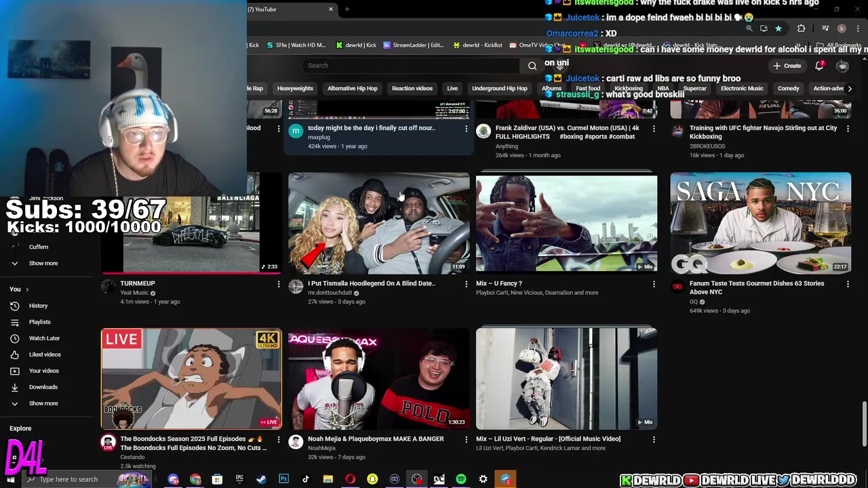Image resolution: width=868 pixels, height=488 pixels.
Task: Play the Boondocks live stream thumbnail
Action: pos(191,379)
